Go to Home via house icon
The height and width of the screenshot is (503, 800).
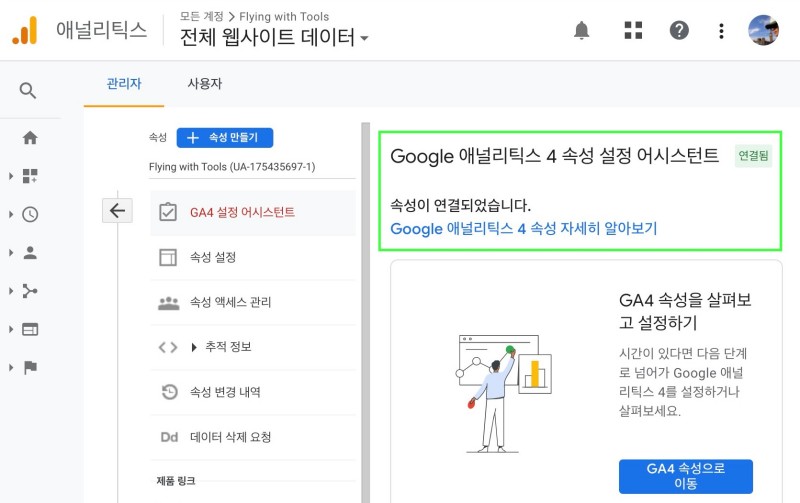[x=29, y=138]
